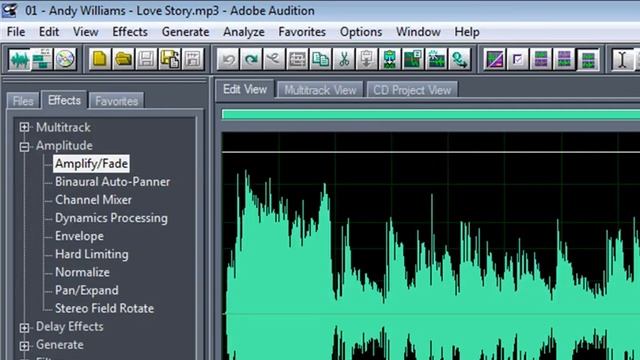Open the Generate menu
This screenshot has height=360, width=640.
[185, 32]
